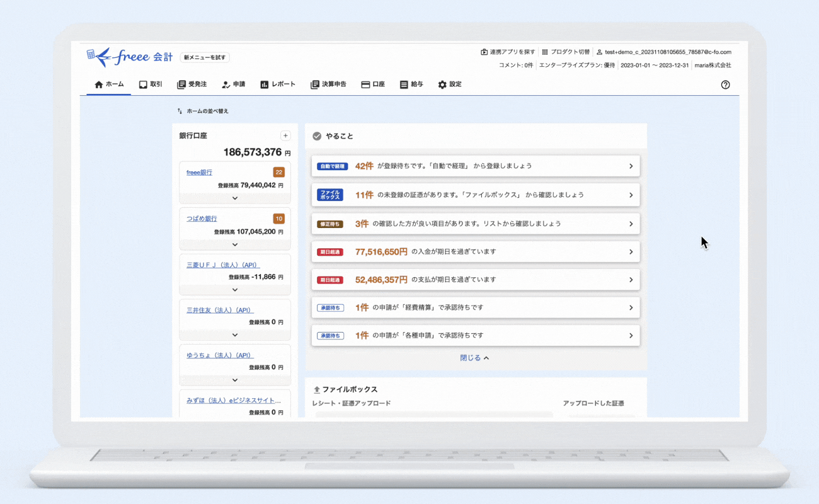
Task: Open the 取引 menu tab
Action: click(151, 84)
